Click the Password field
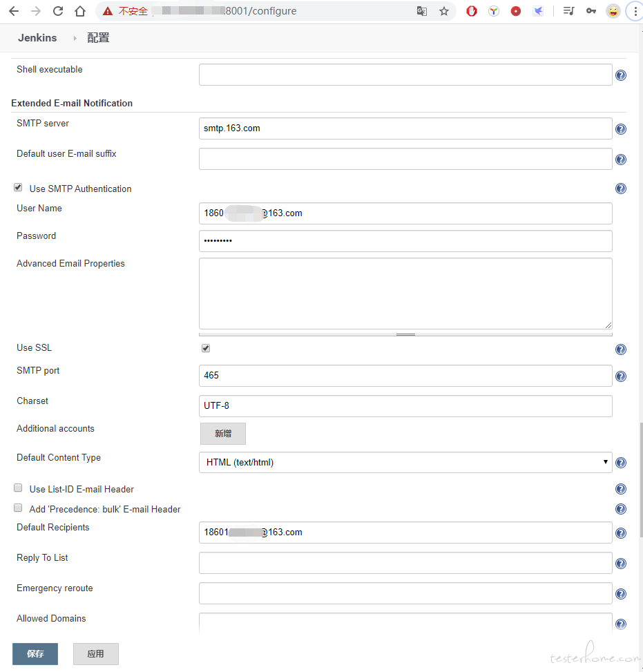Screen dimensions: 643x672 405,241
